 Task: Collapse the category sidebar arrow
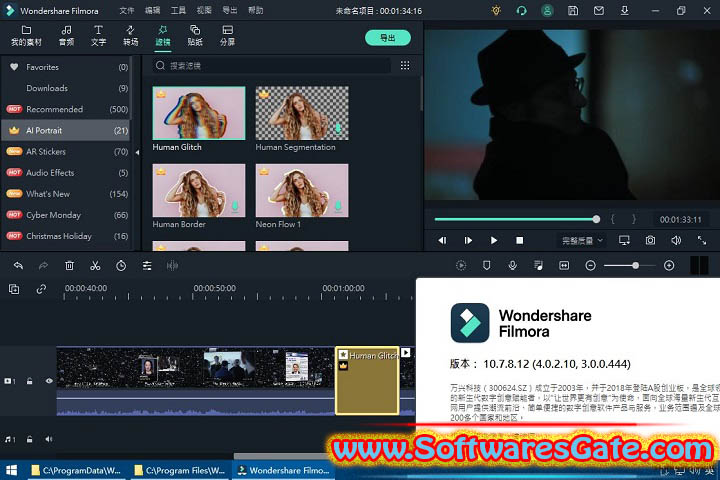(x=137, y=152)
